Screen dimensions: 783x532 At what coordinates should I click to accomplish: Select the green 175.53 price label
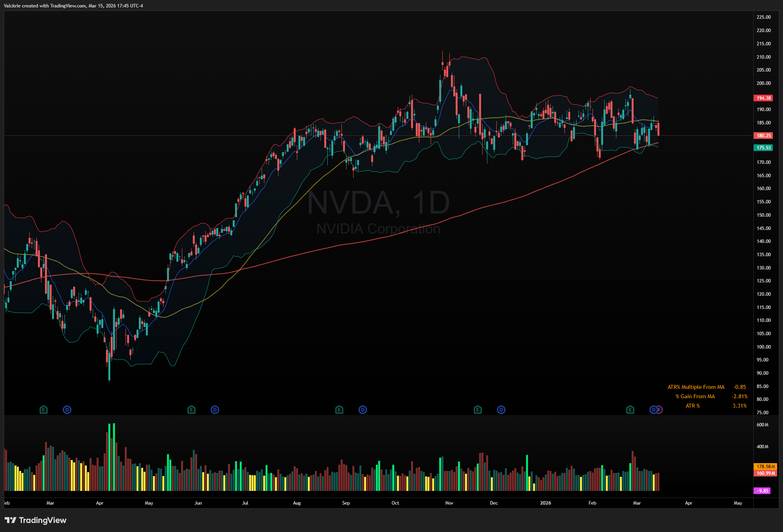763,147
